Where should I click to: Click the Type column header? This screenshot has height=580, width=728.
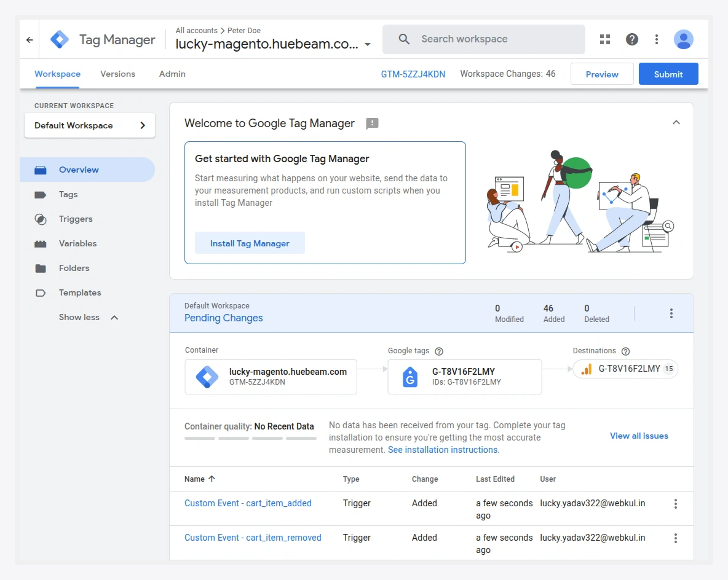pos(351,479)
